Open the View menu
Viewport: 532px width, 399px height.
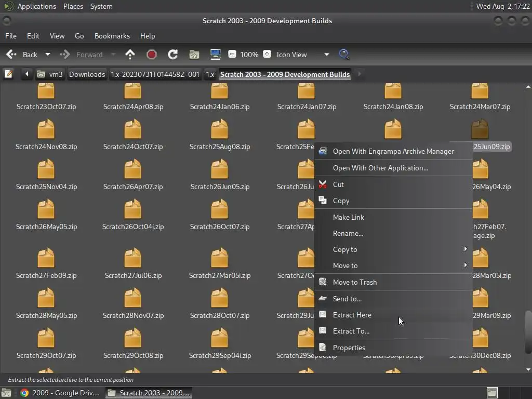(x=57, y=36)
